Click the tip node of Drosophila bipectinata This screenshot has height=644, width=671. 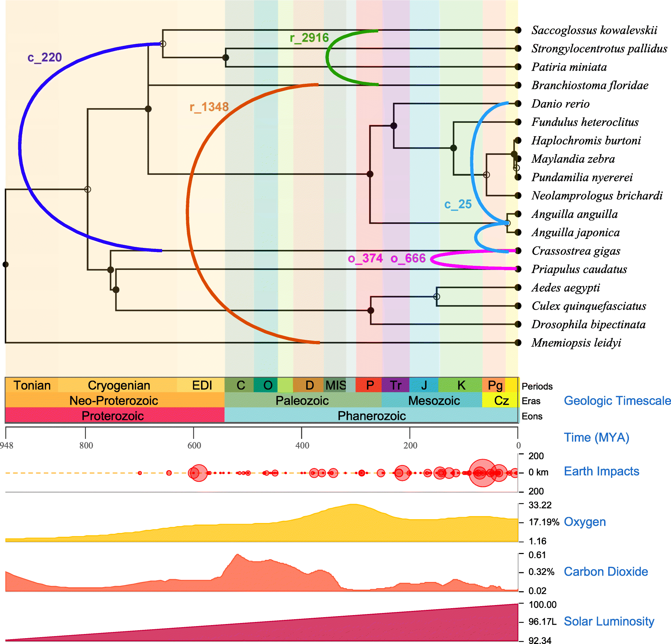[518, 324]
